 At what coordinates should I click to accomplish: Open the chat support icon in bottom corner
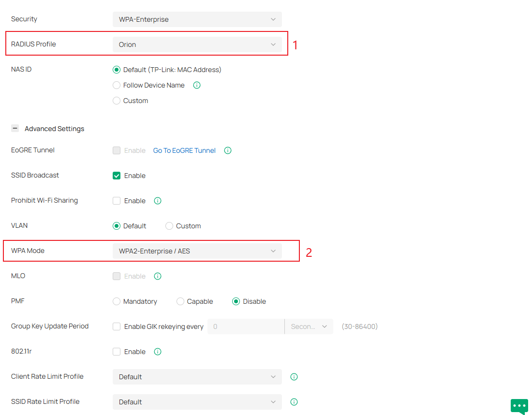coord(519,406)
